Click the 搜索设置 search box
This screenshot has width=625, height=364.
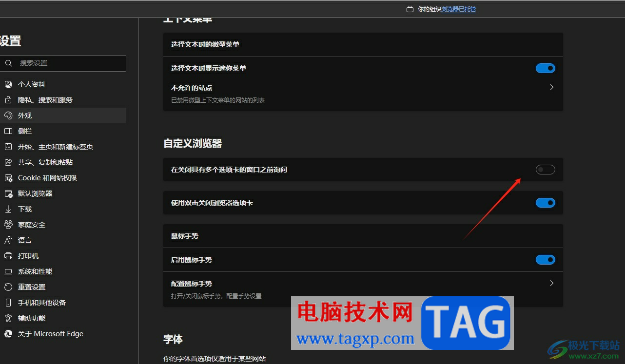[63, 63]
